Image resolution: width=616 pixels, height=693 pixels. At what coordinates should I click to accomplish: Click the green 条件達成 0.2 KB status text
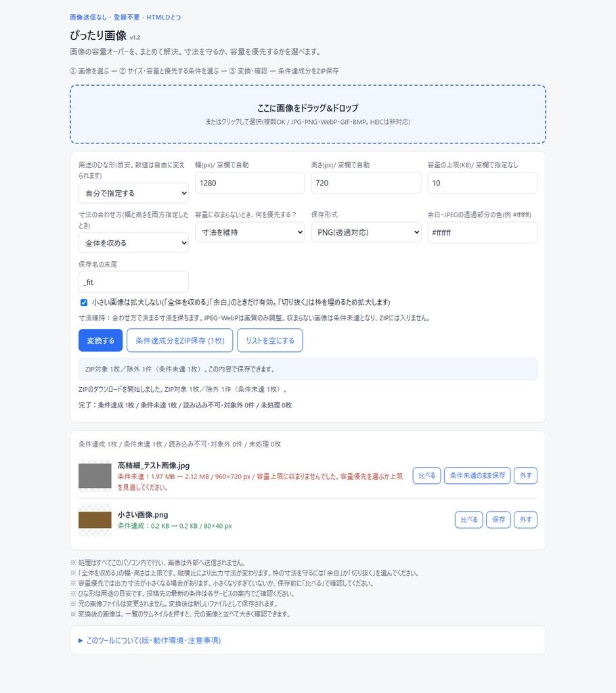point(175,526)
